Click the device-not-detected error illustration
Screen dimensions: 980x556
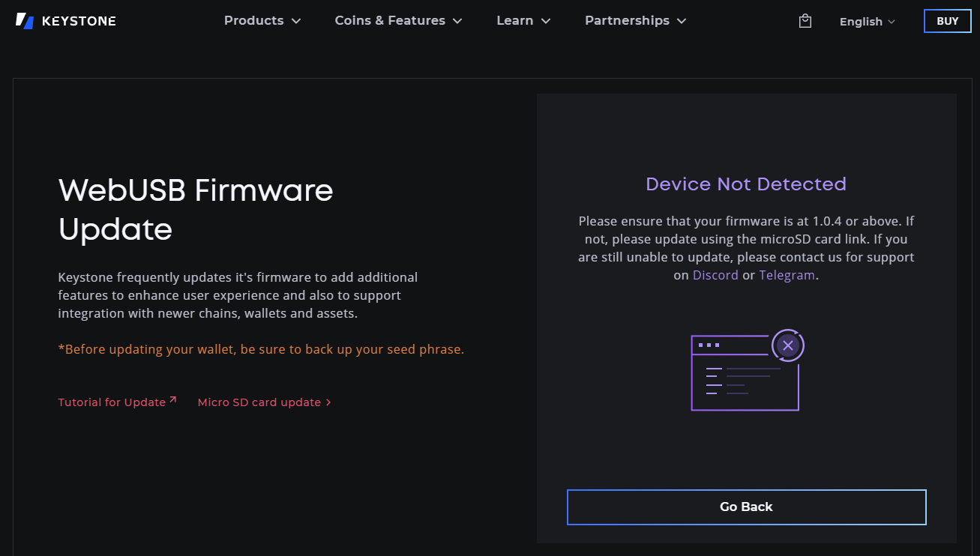pos(747,370)
